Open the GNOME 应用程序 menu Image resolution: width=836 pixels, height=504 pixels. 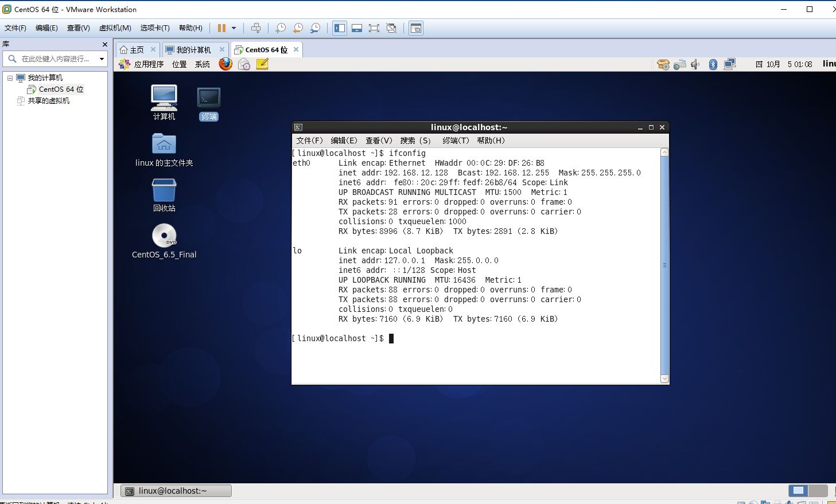pos(141,64)
